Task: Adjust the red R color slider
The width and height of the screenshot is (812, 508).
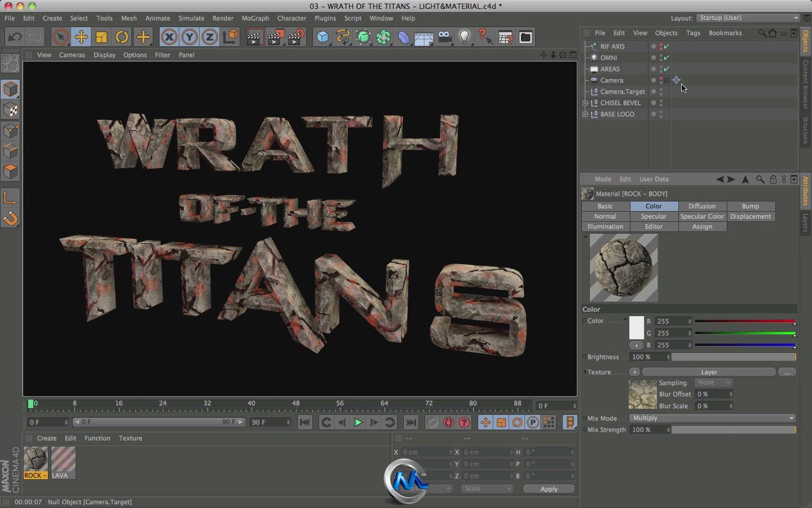Action: click(745, 321)
